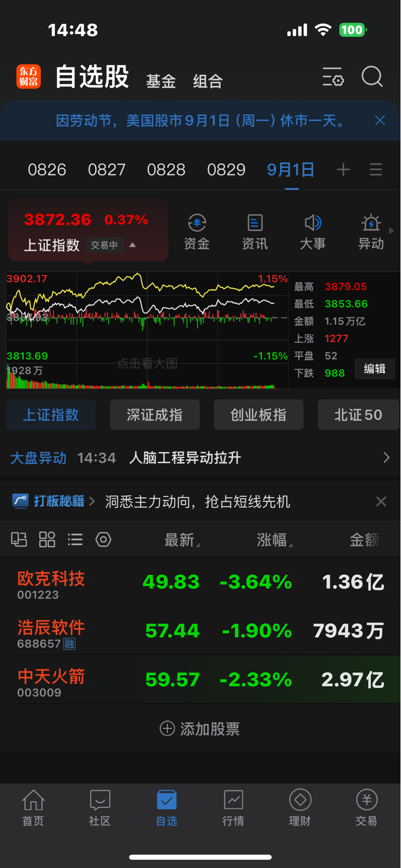
Task: Go to the 交易 trade tab
Action: pyautogui.click(x=367, y=808)
